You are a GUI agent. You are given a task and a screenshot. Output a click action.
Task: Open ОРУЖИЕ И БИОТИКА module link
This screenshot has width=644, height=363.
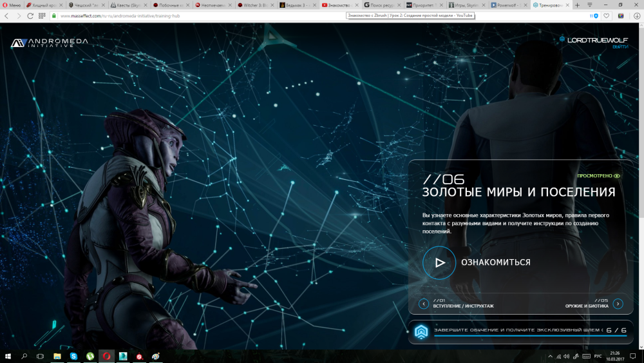click(x=587, y=306)
